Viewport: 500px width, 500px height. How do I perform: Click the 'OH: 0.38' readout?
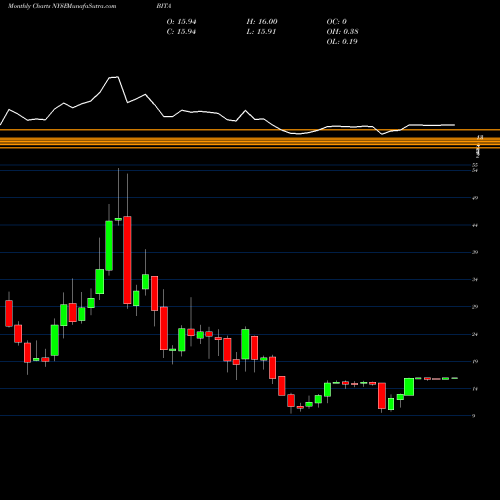(342, 32)
